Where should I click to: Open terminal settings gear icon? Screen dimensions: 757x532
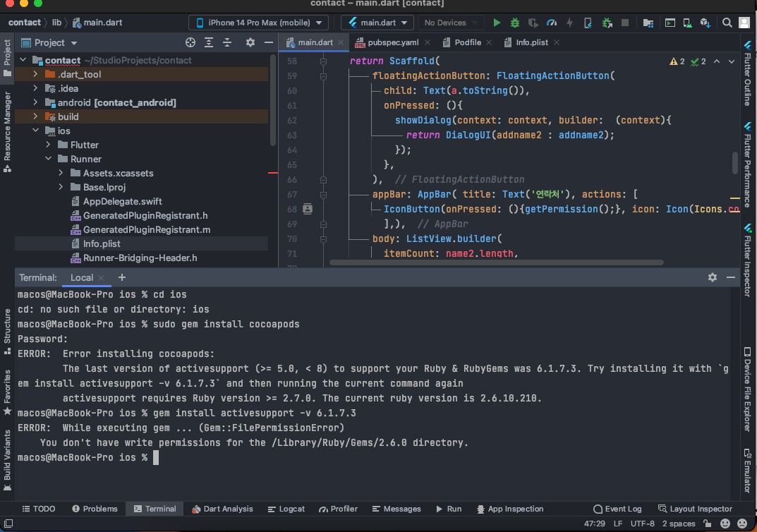[x=712, y=277]
